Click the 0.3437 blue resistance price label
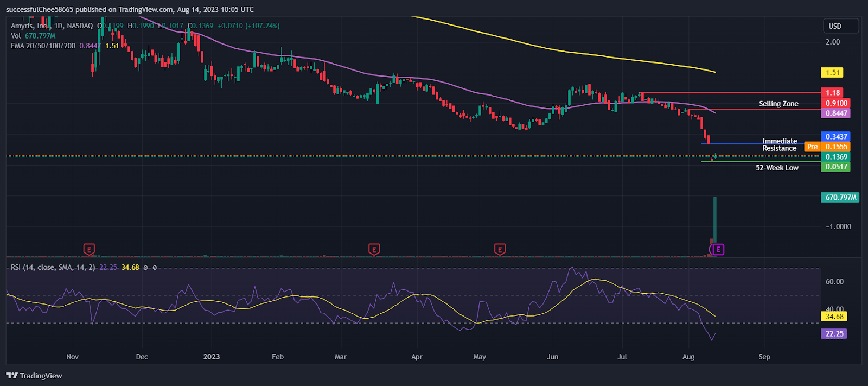 point(836,137)
